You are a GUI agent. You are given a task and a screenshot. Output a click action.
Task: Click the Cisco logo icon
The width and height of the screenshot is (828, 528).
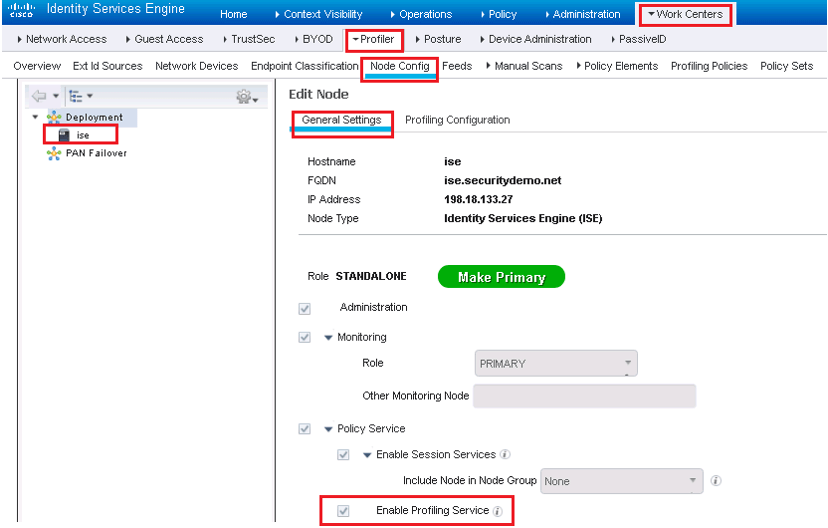[22, 10]
